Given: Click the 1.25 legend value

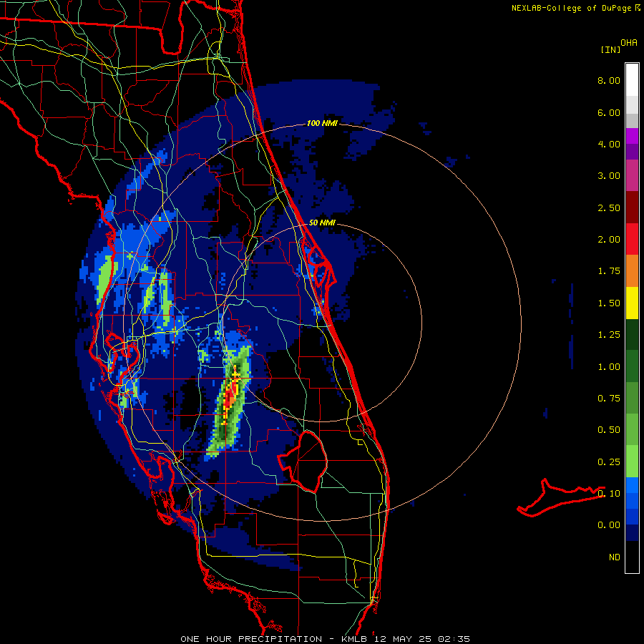Looking at the screenshot, I should (609, 335).
